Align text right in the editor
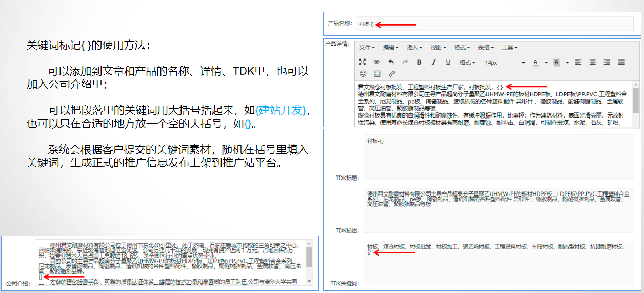The image size is (644, 293). (x=607, y=62)
